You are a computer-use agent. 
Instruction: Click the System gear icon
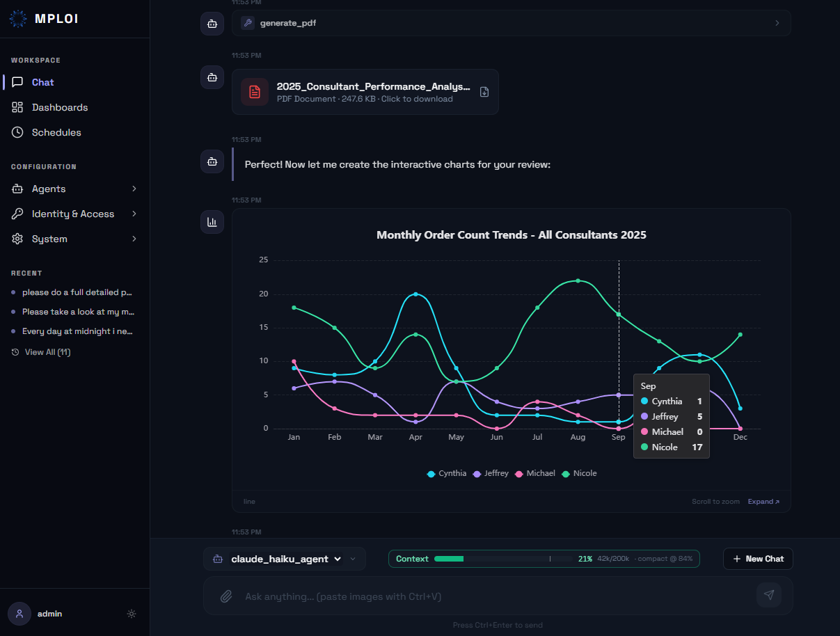point(17,239)
